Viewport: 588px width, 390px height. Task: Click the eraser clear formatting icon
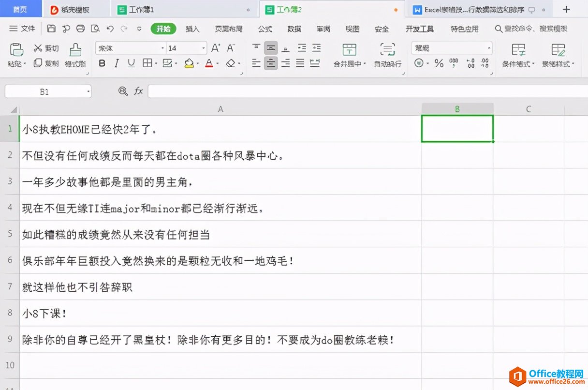pos(231,63)
